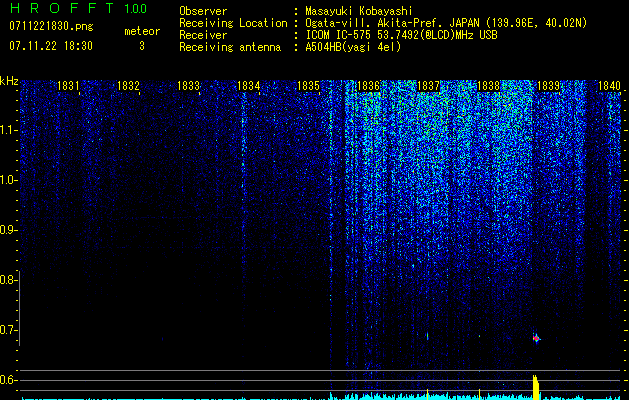
Task: Click the 'Observer' field label
Action: click(203, 11)
